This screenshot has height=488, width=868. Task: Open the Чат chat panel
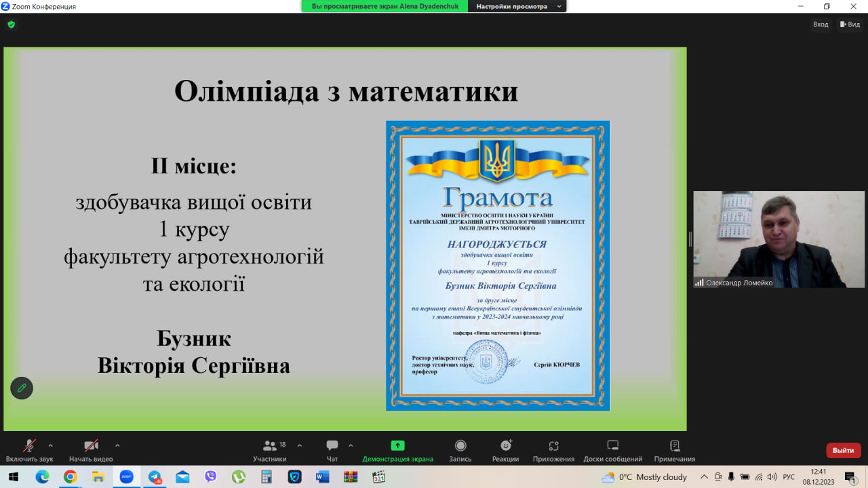click(x=332, y=451)
